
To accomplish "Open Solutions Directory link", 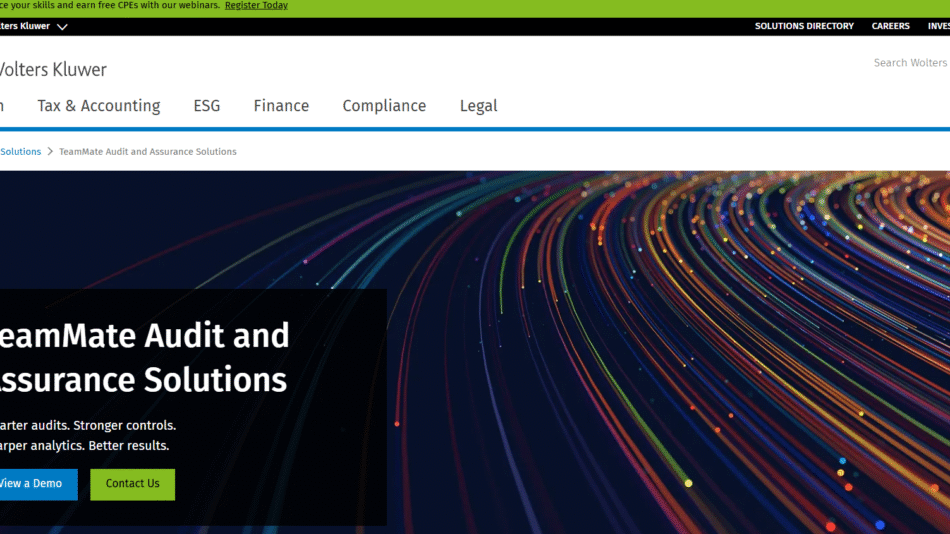I will (x=804, y=26).
